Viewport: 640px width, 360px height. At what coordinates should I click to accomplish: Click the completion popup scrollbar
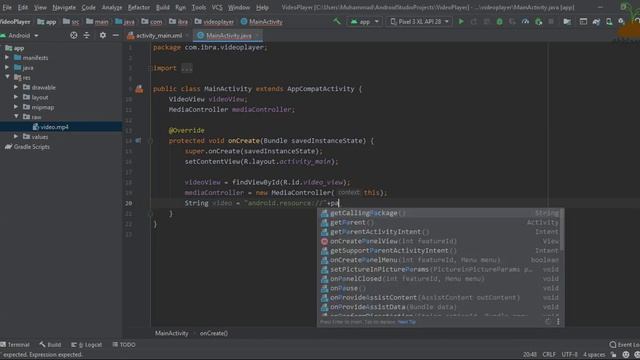pos(562,229)
